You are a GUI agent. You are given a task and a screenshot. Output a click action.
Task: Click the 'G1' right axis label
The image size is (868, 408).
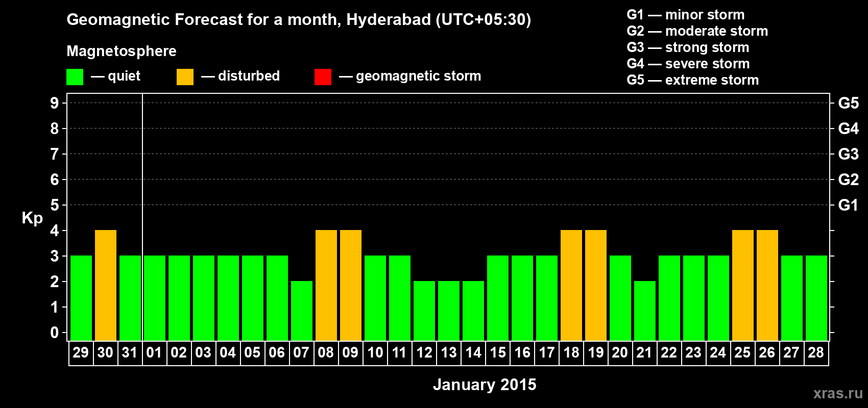[849, 205]
